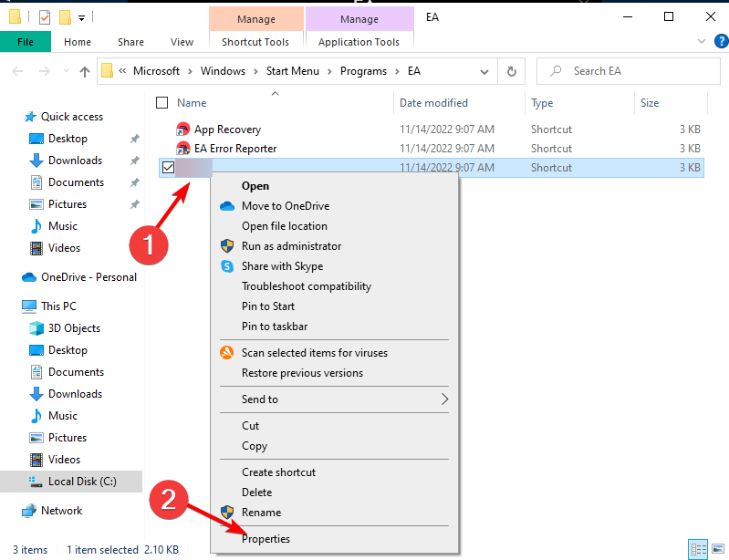Uncheck the selected shortcut's row checkbox
The image size is (729, 560).
pos(168,167)
